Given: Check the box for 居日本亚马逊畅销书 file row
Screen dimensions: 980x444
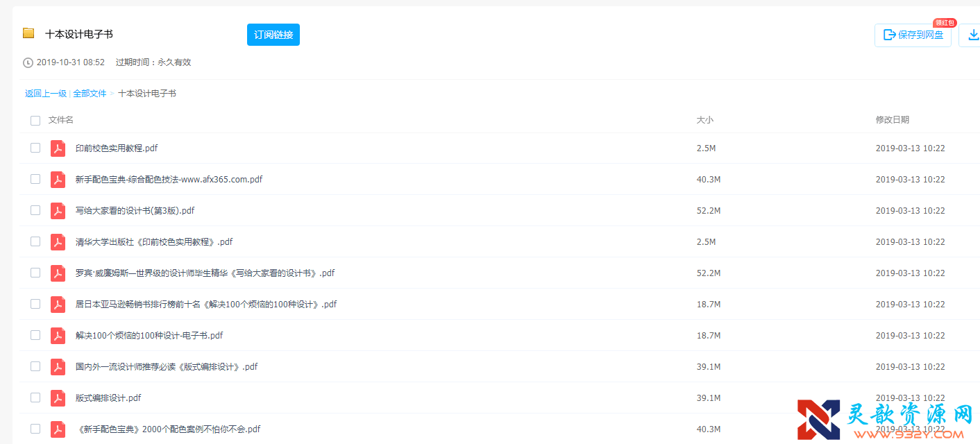Looking at the screenshot, I should [35, 304].
